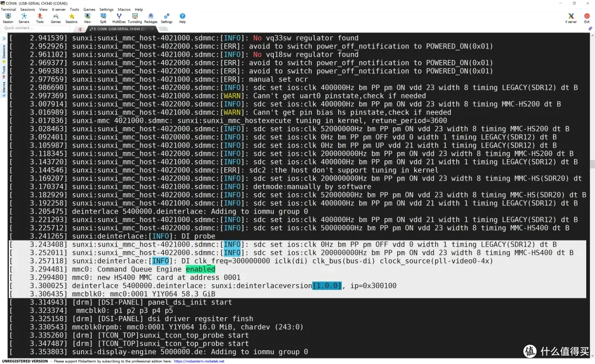This screenshot has width=595, height=364.
Task: Open a new Session from the toolbar
Action: pos(8,18)
